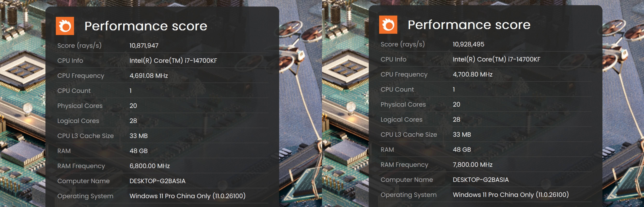644x207 pixels.
Task: Click left panel DESKTOP-G2BASIA computer name
Action: (157, 181)
